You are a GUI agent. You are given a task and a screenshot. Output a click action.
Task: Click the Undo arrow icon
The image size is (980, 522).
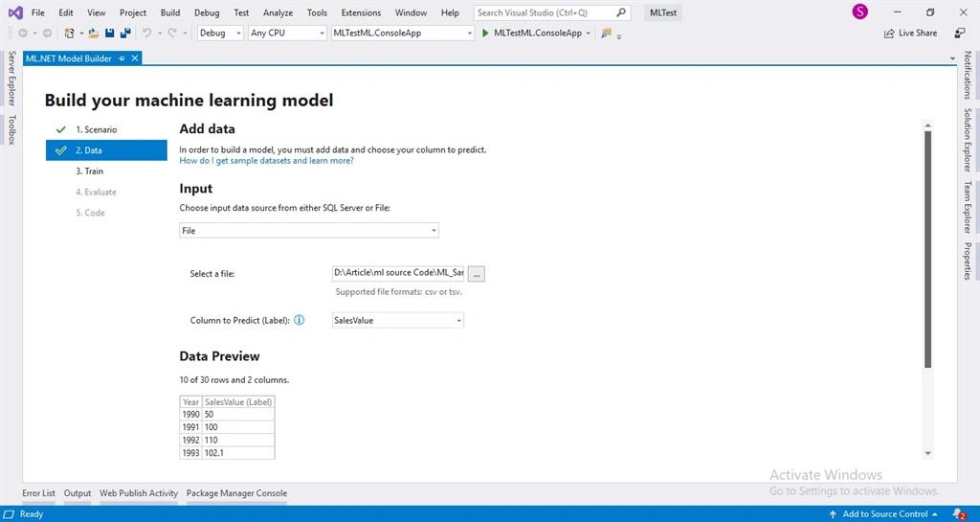(x=146, y=34)
